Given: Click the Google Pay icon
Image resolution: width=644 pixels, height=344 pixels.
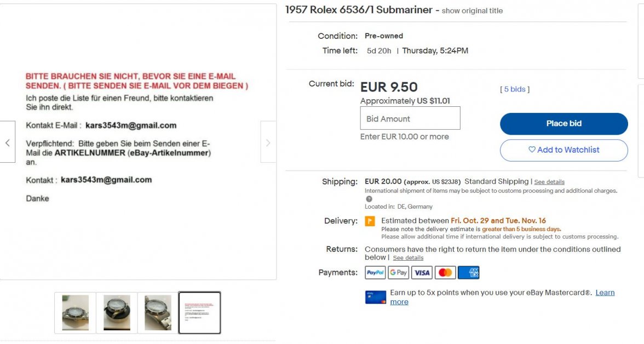Looking at the screenshot, I should (x=399, y=272).
